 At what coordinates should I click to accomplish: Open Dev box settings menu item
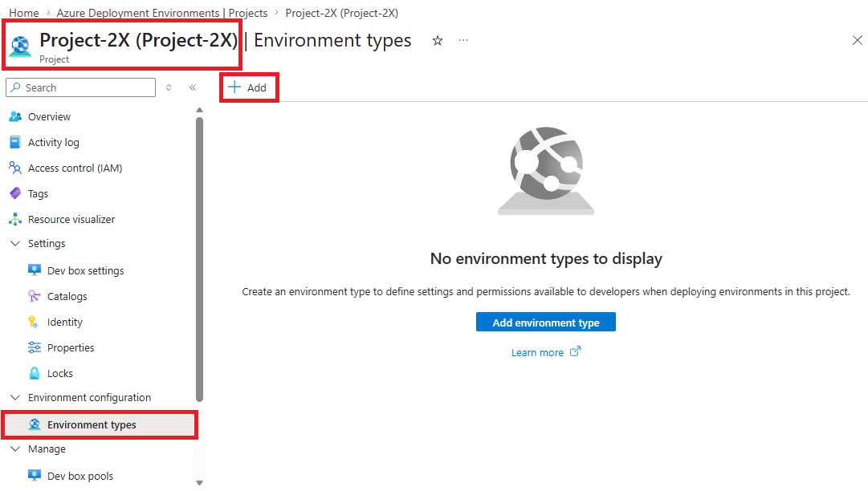(x=75, y=270)
